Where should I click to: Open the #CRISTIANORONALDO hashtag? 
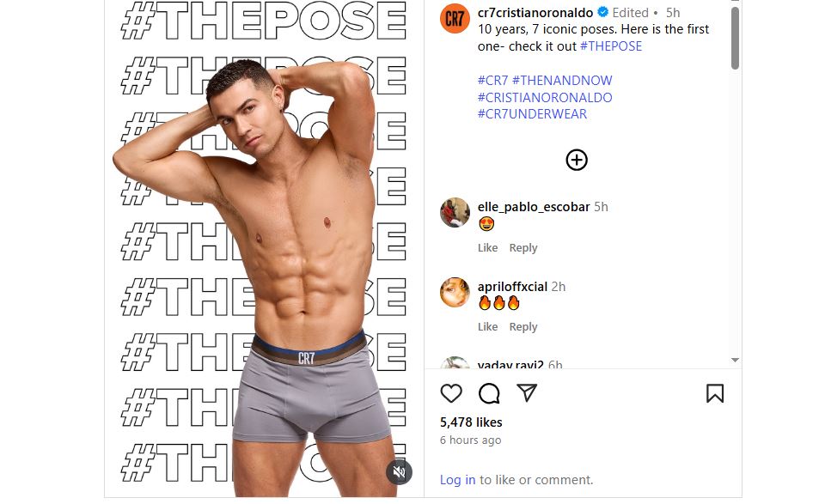click(545, 97)
